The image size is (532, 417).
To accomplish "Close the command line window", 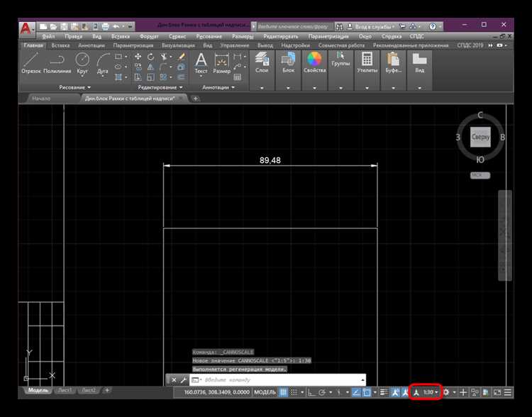I will click(x=174, y=380).
